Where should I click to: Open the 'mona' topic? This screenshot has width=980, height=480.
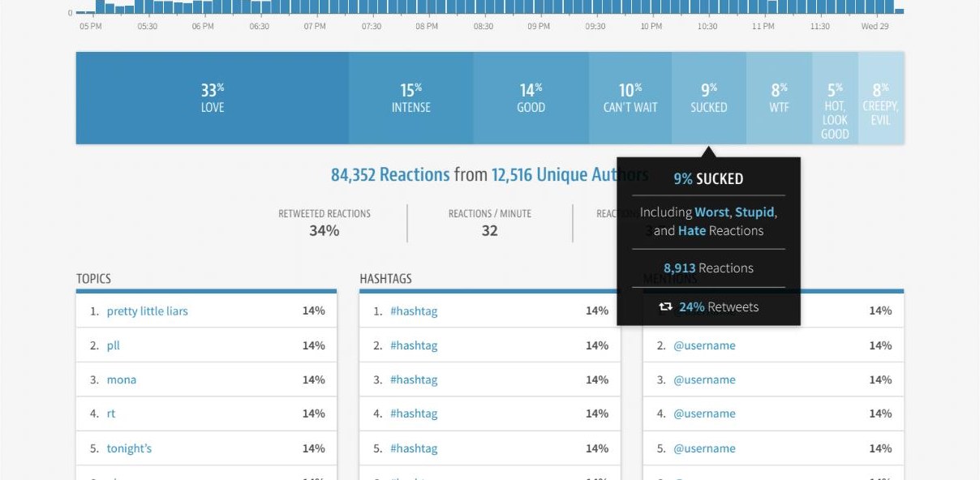click(x=122, y=379)
